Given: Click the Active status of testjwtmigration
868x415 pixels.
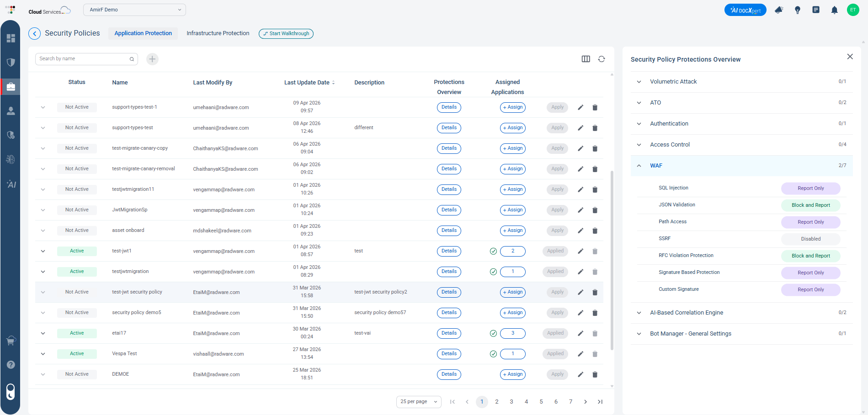Looking at the screenshot, I should coord(77,272).
